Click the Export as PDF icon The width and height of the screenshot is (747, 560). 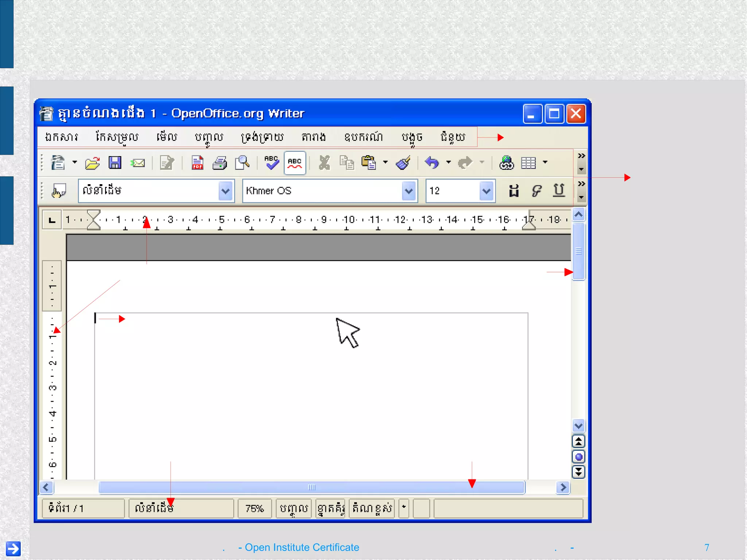pos(197,163)
